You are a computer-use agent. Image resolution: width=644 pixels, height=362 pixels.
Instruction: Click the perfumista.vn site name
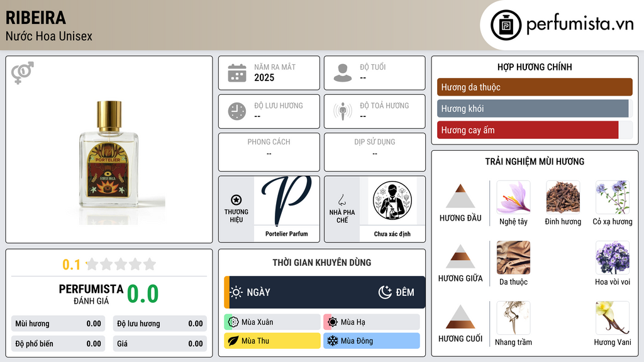coord(580,24)
